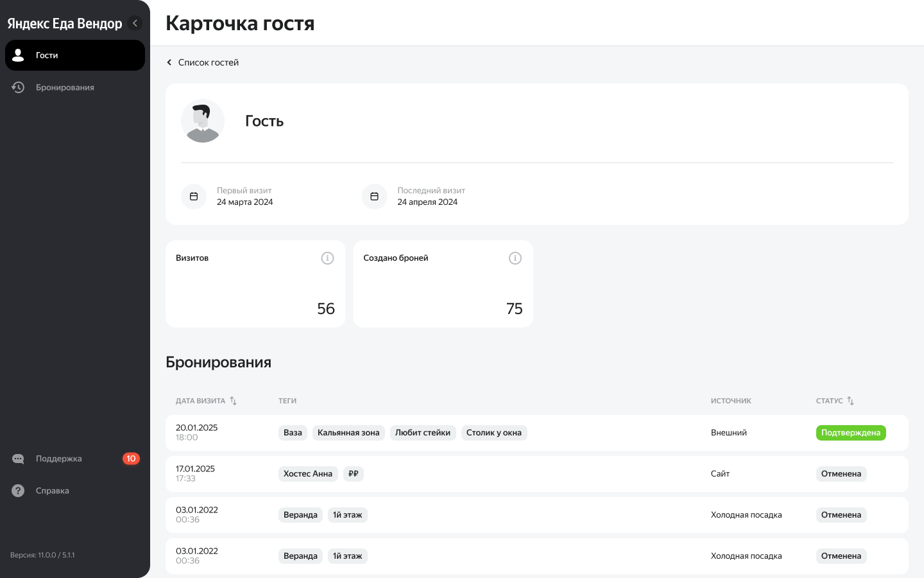Click the calendar icon by Первый визит
The width and height of the screenshot is (924, 578).
click(x=194, y=197)
